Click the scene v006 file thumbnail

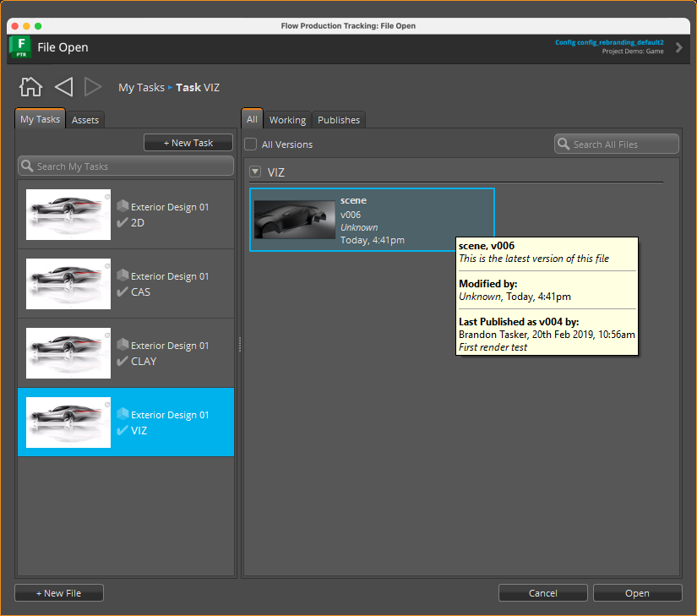(x=295, y=220)
